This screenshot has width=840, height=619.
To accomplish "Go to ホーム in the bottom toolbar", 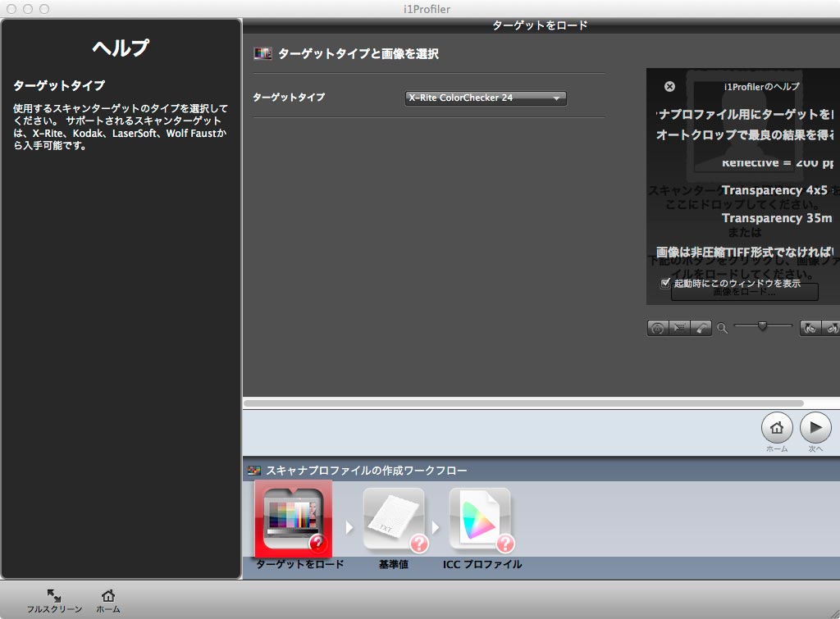I will pos(108,601).
